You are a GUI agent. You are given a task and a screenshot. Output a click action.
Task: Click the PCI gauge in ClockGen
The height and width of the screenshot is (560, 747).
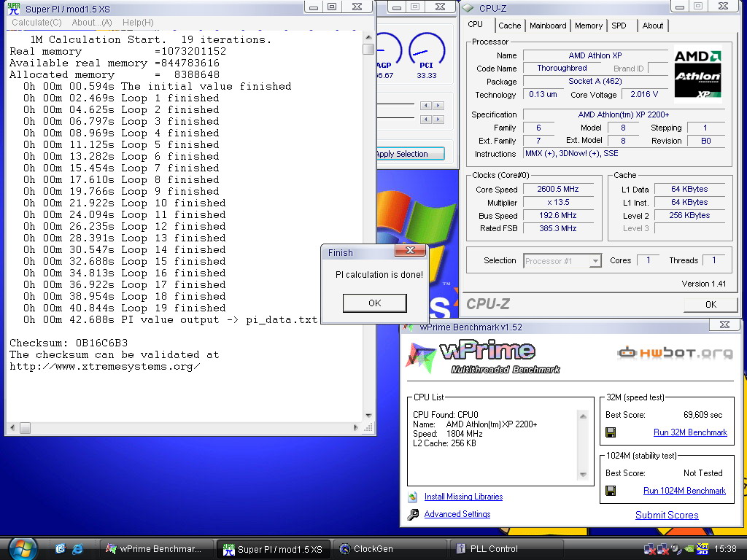pos(426,50)
